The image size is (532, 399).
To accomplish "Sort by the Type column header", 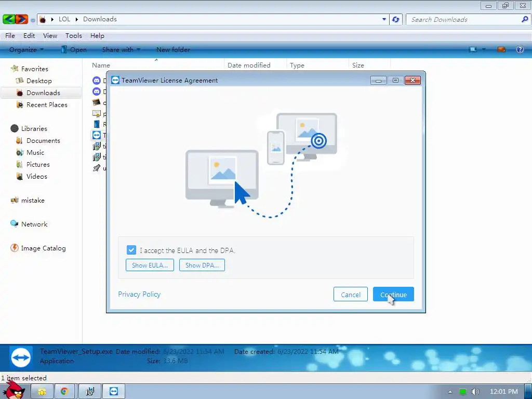I will click(297, 65).
